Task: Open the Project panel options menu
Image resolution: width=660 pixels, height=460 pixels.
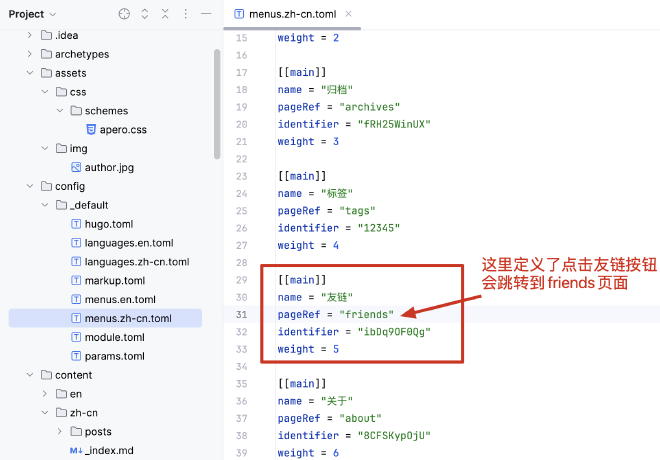Action: click(186, 14)
